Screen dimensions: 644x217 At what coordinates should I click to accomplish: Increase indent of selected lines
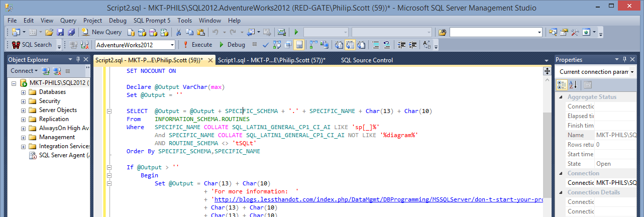412,45
